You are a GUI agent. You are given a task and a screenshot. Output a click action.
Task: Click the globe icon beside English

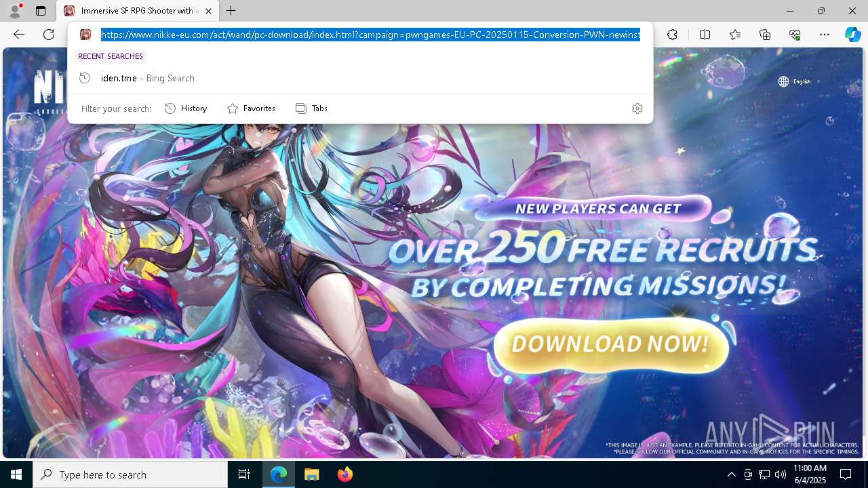pos(783,81)
